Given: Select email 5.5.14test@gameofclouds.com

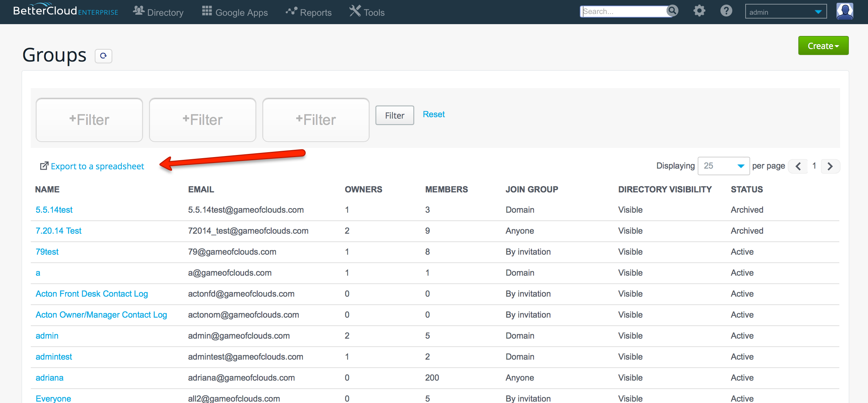Looking at the screenshot, I should [x=246, y=210].
